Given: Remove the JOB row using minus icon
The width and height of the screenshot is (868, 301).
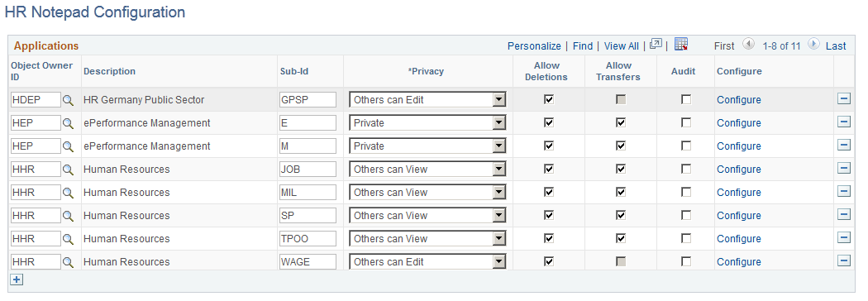Looking at the screenshot, I should pyautogui.click(x=844, y=169).
